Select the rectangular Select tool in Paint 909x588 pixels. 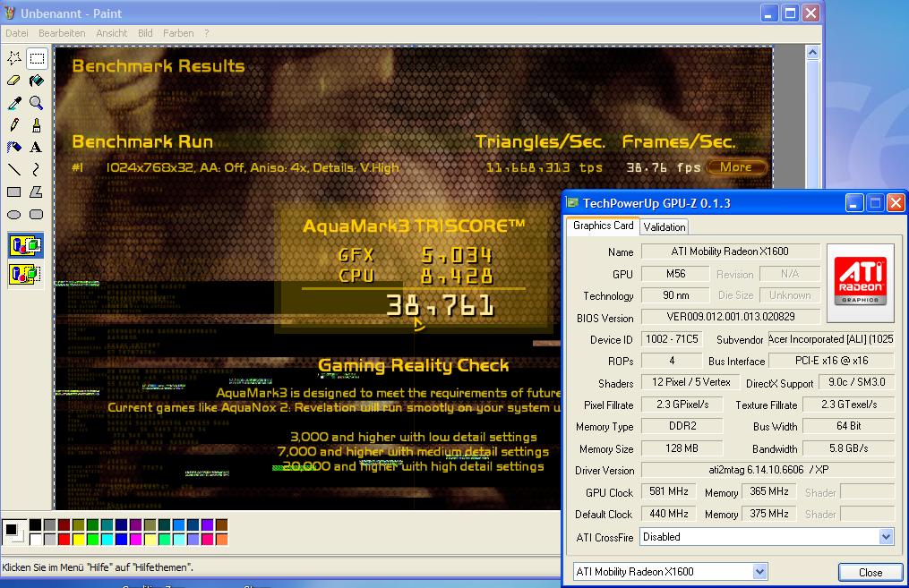(x=37, y=58)
